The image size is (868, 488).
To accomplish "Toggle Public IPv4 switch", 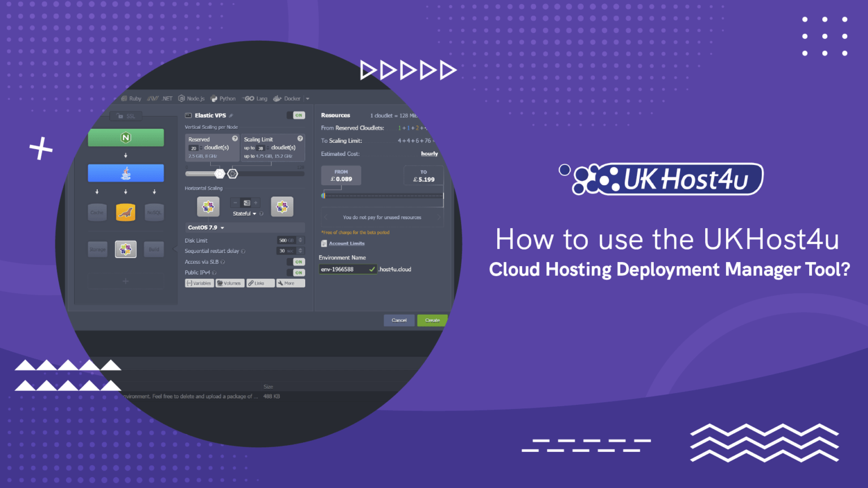I will tap(296, 273).
